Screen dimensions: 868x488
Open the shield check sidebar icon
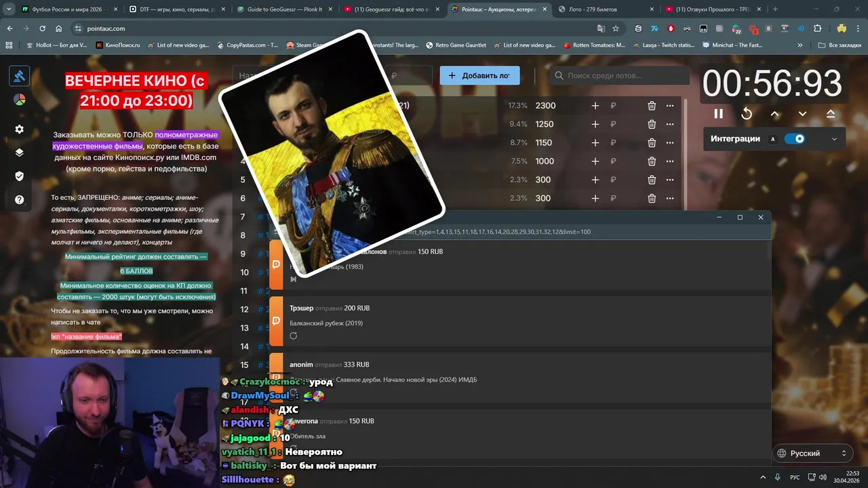pyautogui.click(x=19, y=176)
